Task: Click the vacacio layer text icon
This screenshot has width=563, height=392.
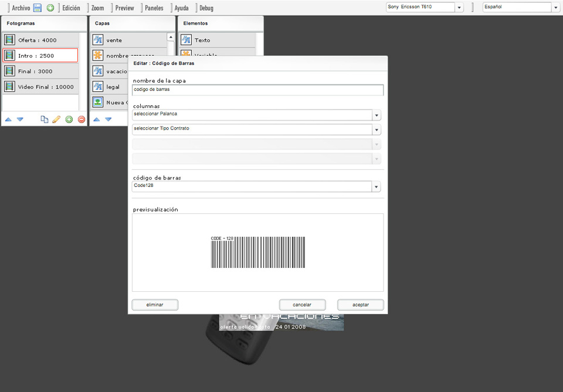Action: (98, 71)
